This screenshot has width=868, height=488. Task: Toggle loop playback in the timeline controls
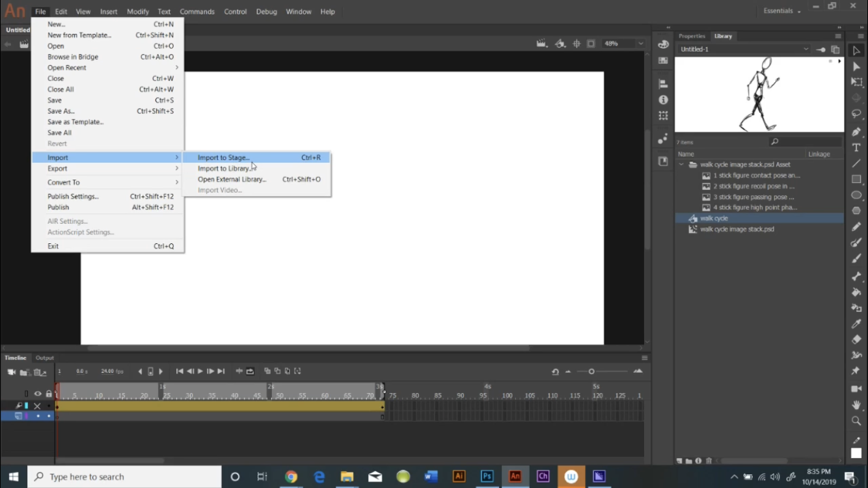click(x=250, y=371)
